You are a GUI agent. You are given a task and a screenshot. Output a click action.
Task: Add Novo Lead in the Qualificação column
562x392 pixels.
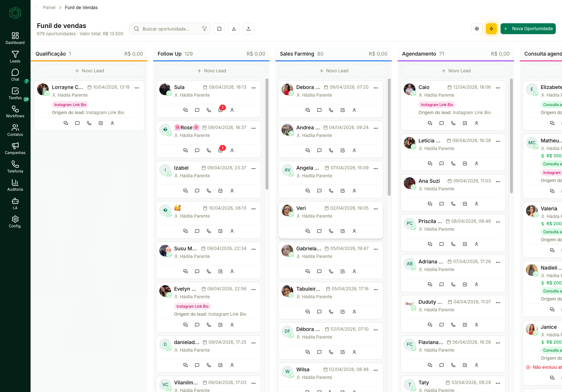(89, 71)
